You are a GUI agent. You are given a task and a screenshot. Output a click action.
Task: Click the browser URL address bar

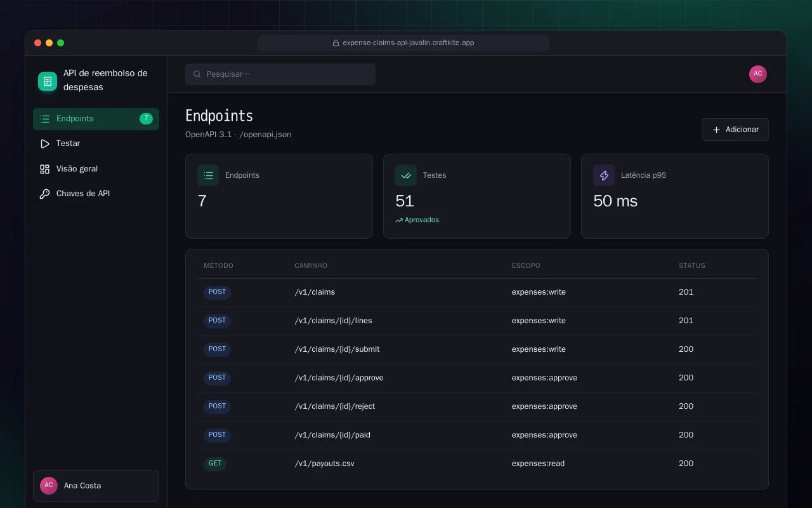pos(403,43)
